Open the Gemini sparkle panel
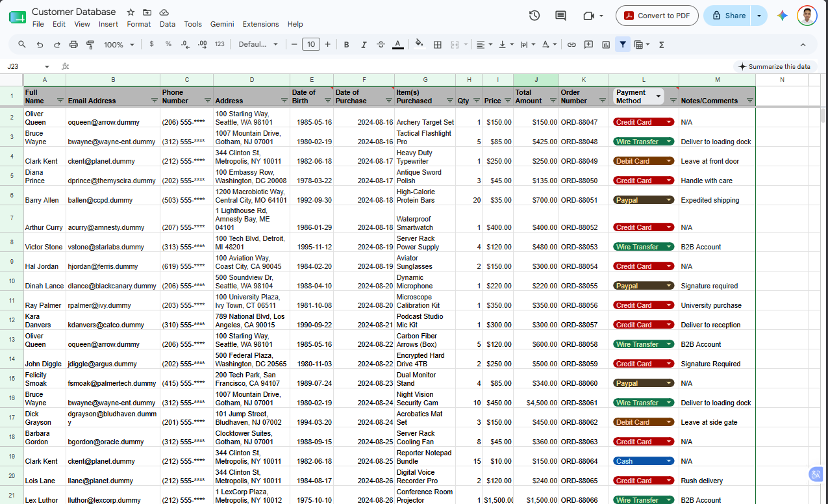 pyautogui.click(x=782, y=16)
